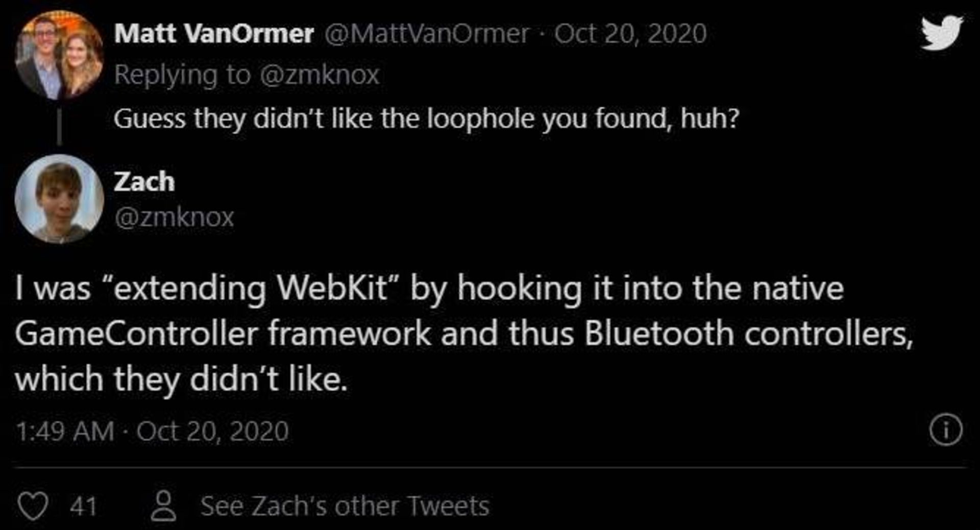The width and height of the screenshot is (980, 530).
Task: Click the Oct 20, 2020 reply date
Action: point(630,34)
